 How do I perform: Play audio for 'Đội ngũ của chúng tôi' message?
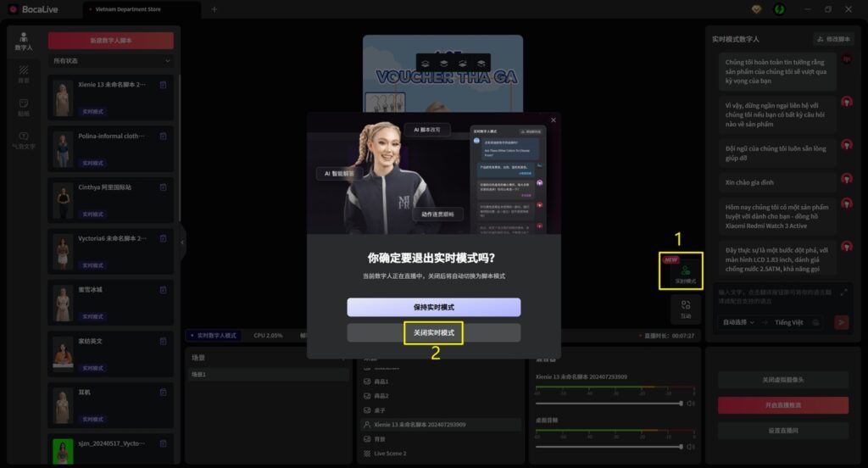point(847,145)
